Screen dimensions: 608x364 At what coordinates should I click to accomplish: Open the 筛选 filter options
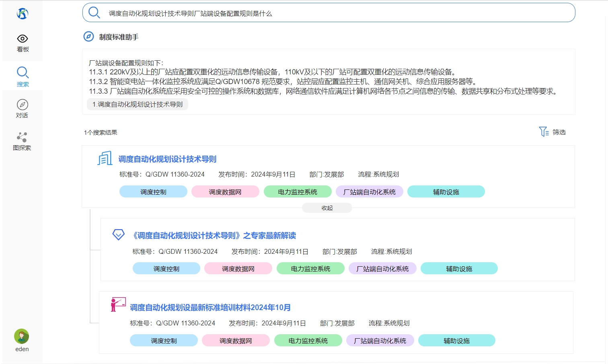(553, 132)
